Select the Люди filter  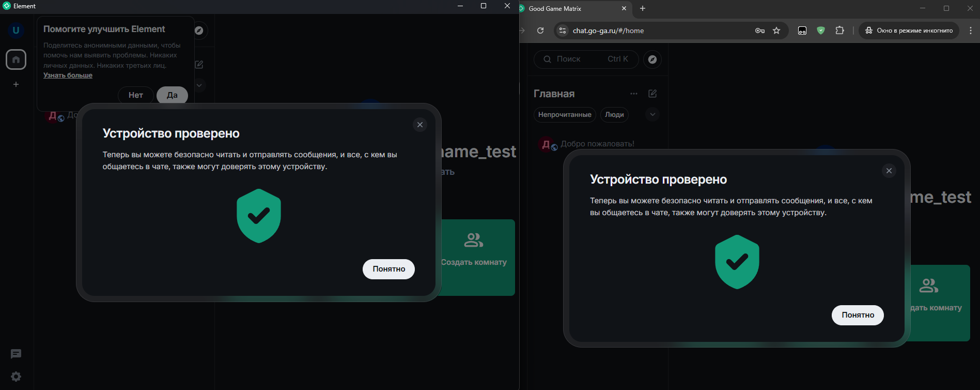pos(614,115)
